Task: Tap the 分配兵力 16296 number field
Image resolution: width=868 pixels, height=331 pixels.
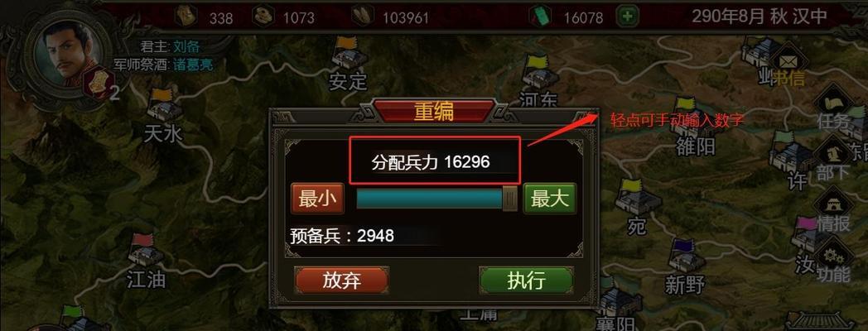Action: 435,161
